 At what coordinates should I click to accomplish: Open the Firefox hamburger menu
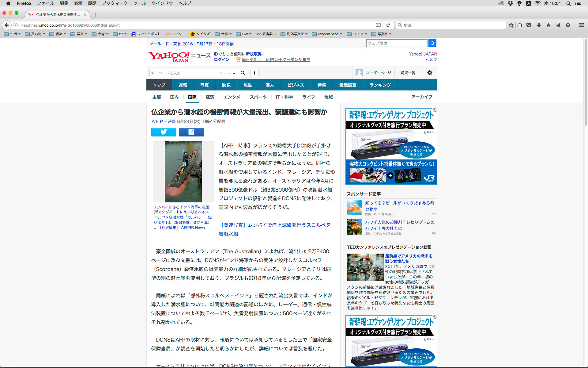point(581,25)
